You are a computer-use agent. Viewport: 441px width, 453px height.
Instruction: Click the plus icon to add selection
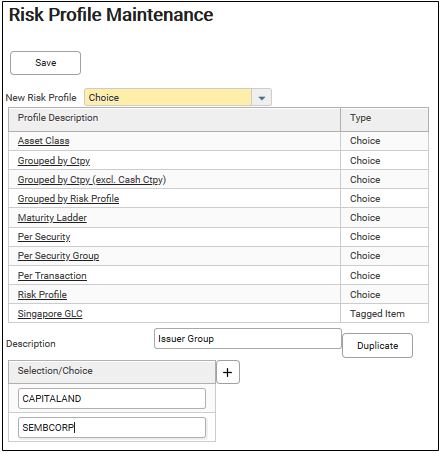pyautogui.click(x=228, y=372)
